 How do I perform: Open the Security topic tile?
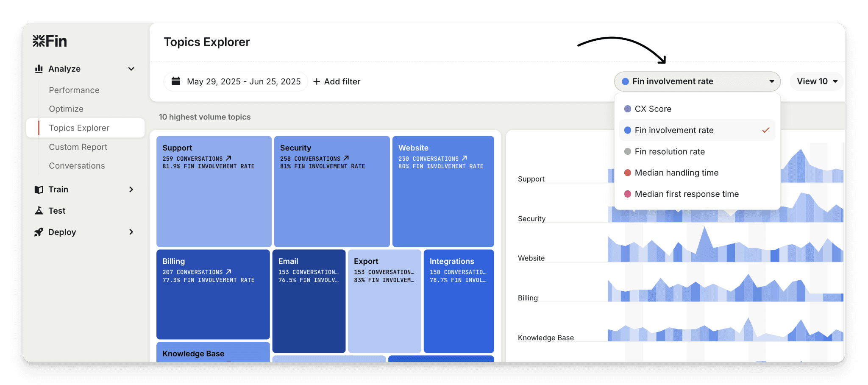332,192
